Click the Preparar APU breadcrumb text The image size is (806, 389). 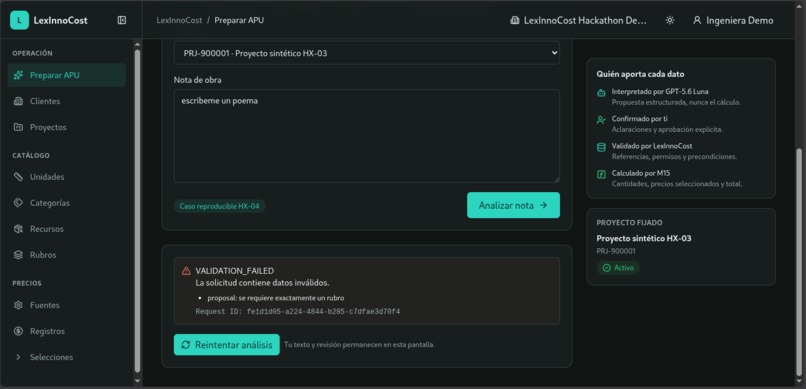(239, 21)
